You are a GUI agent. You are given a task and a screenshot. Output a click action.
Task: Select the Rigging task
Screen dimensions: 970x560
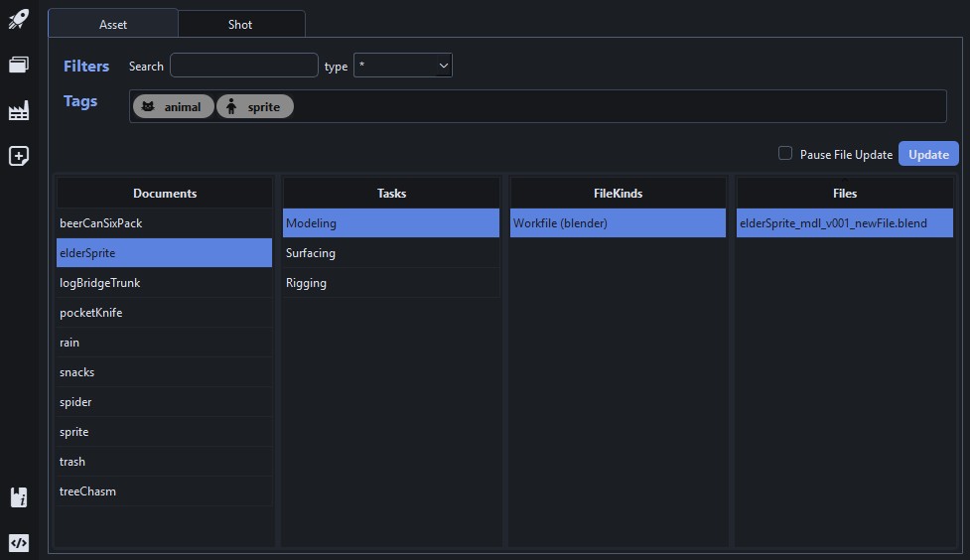[391, 283]
